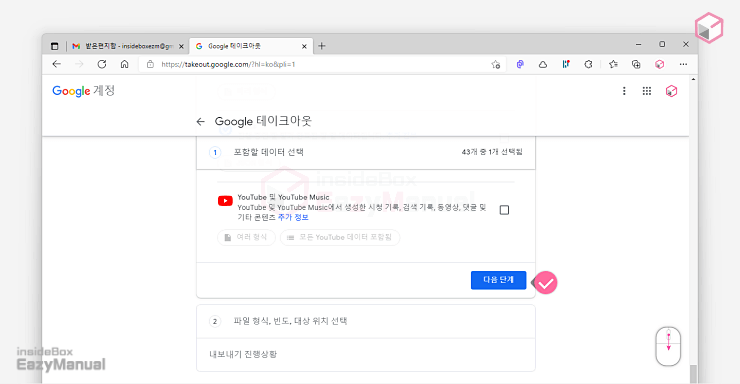Viewport: 740px width, 384px height.
Task: Click the 43개 중 1개 선택됨 text
Action: tap(492, 152)
